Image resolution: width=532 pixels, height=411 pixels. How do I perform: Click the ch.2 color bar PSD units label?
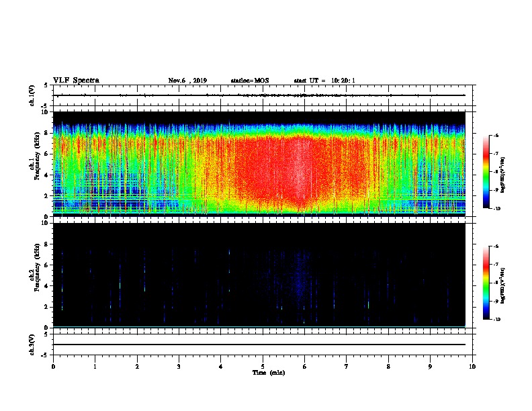coord(502,285)
